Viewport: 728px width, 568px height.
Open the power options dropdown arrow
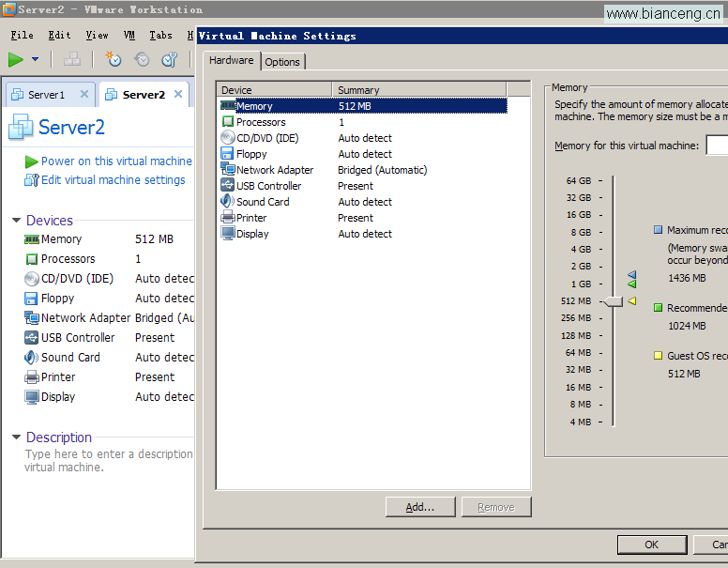[35, 59]
